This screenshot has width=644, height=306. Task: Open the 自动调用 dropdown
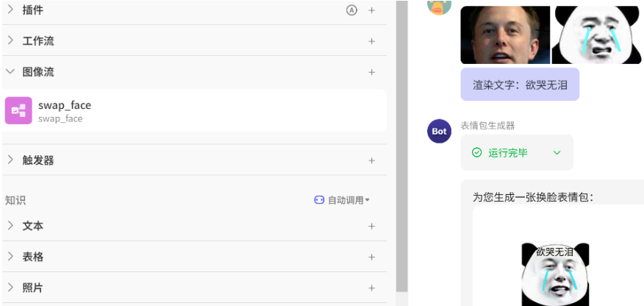click(x=342, y=200)
